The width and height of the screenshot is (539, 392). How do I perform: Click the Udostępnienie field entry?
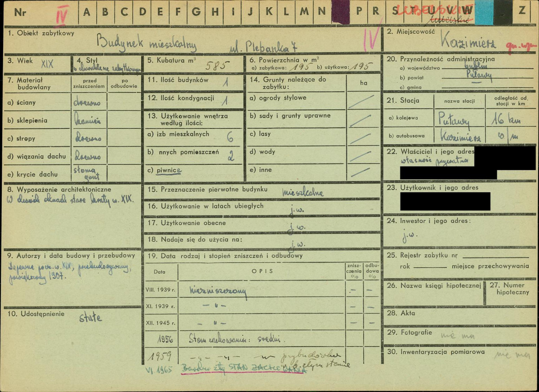coord(90,318)
